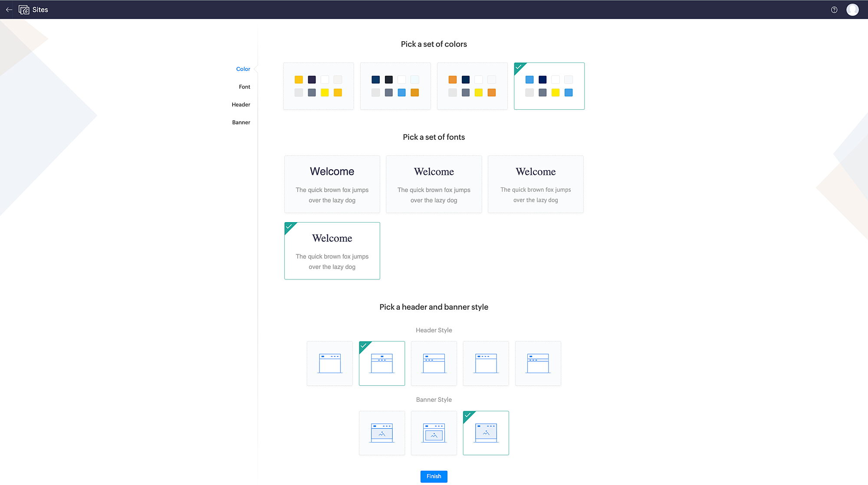
Task: Open the user profile avatar
Action: pyautogui.click(x=852, y=10)
